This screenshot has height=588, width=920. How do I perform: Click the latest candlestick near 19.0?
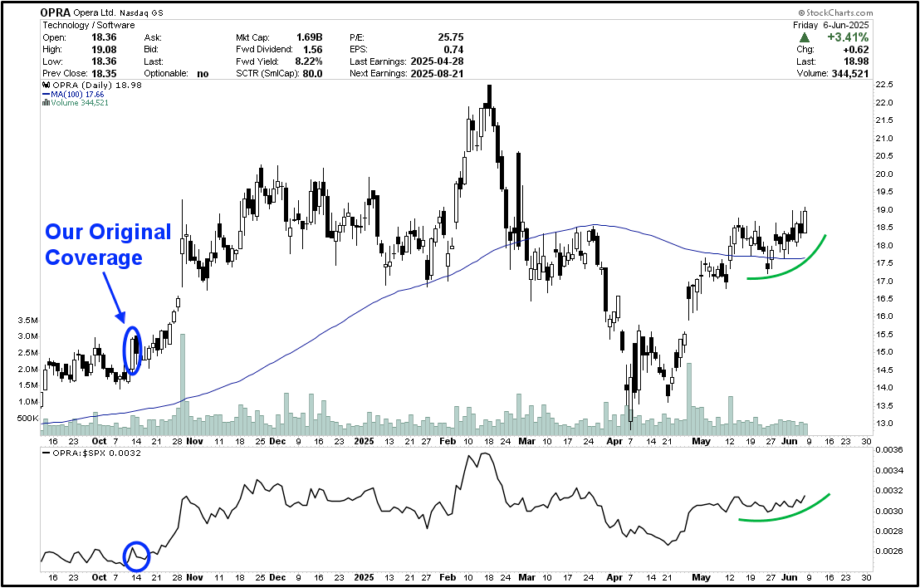(x=805, y=221)
